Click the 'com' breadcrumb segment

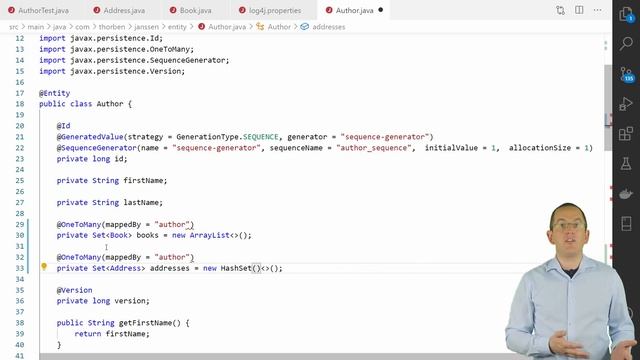click(82, 27)
